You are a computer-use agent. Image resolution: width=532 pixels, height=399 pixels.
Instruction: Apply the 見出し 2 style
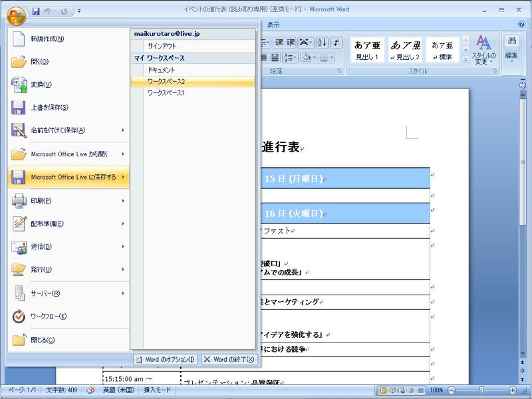point(405,50)
